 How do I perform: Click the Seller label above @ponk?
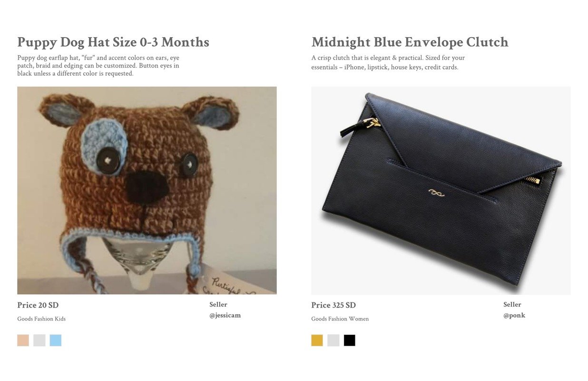click(x=512, y=304)
